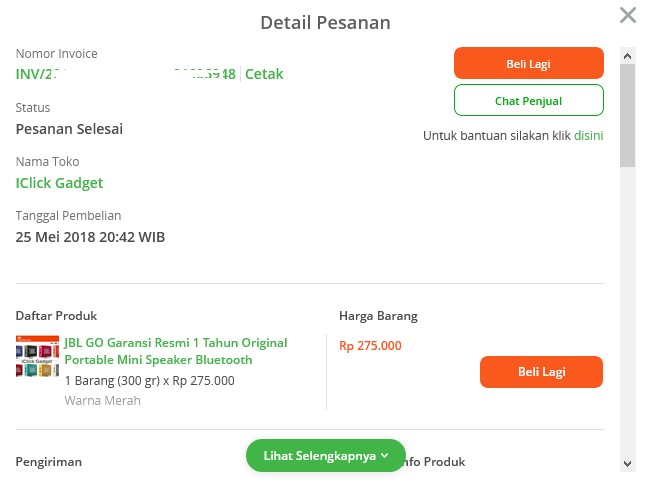Viewport: 652px width, 485px height.
Task: Click Cetak to print invoice
Action: coord(264,74)
